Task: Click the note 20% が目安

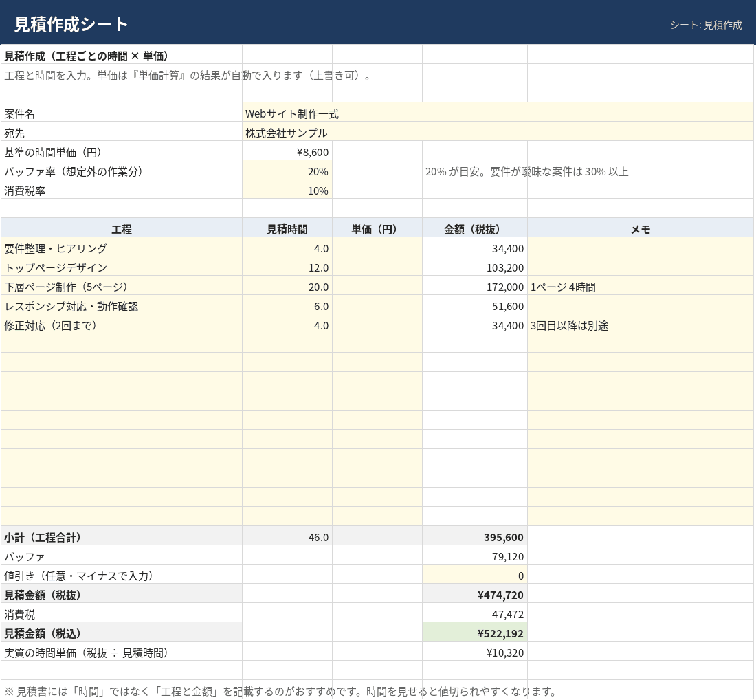Action: (526, 172)
